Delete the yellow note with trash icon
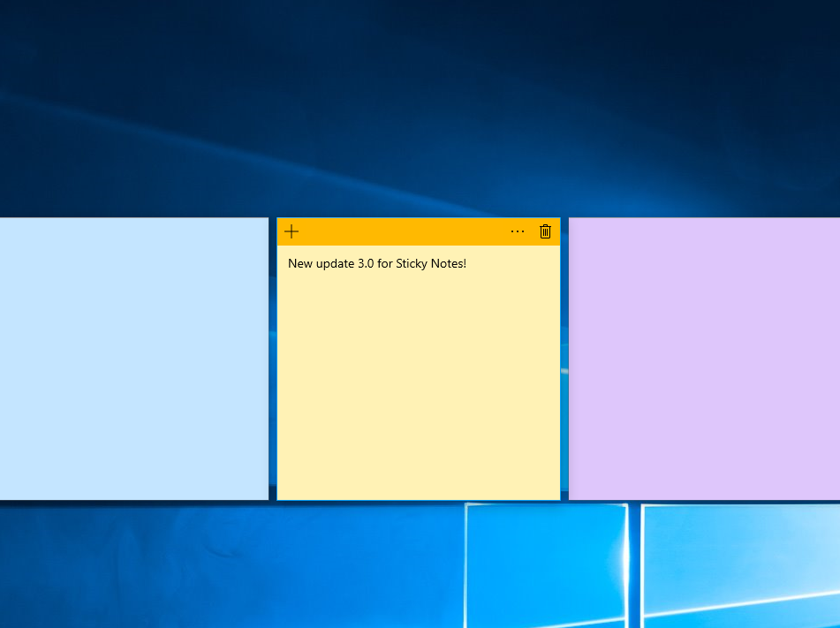This screenshot has width=840, height=628. 545,231
